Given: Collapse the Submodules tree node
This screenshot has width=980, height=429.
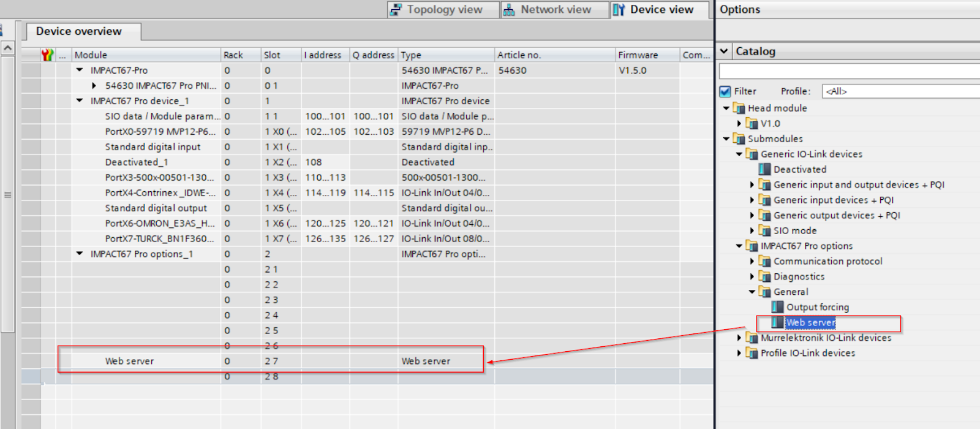Looking at the screenshot, I should point(726,139).
